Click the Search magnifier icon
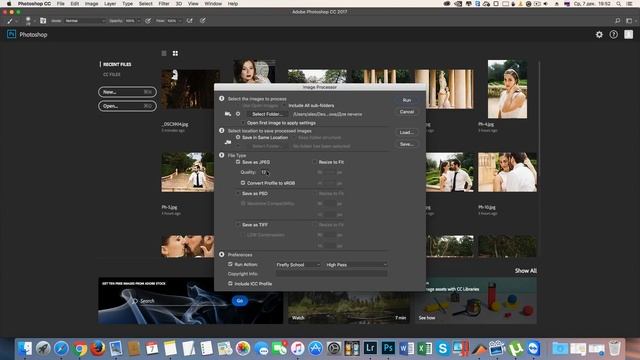Viewport: 640px width, 360px height. point(618,21)
